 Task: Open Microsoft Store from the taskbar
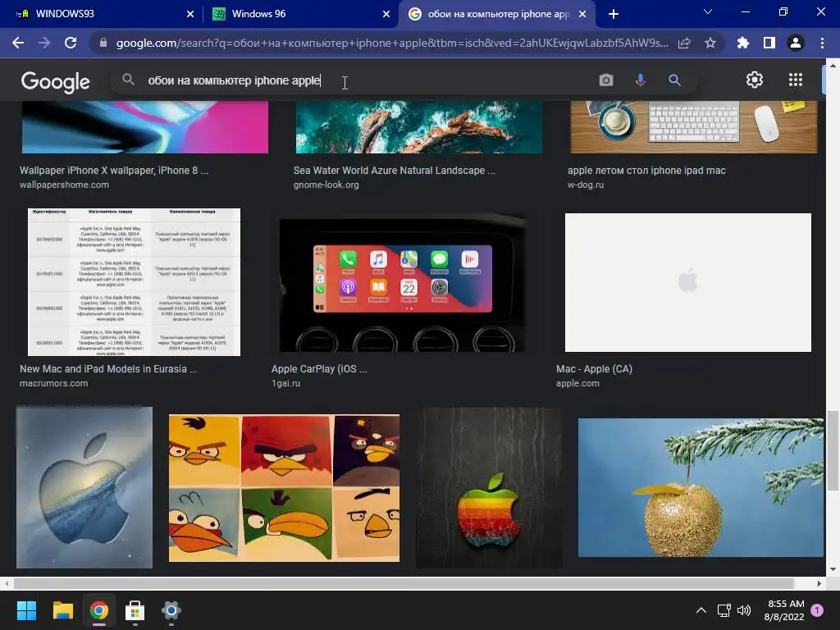pyautogui.click(x=135, y=610)
